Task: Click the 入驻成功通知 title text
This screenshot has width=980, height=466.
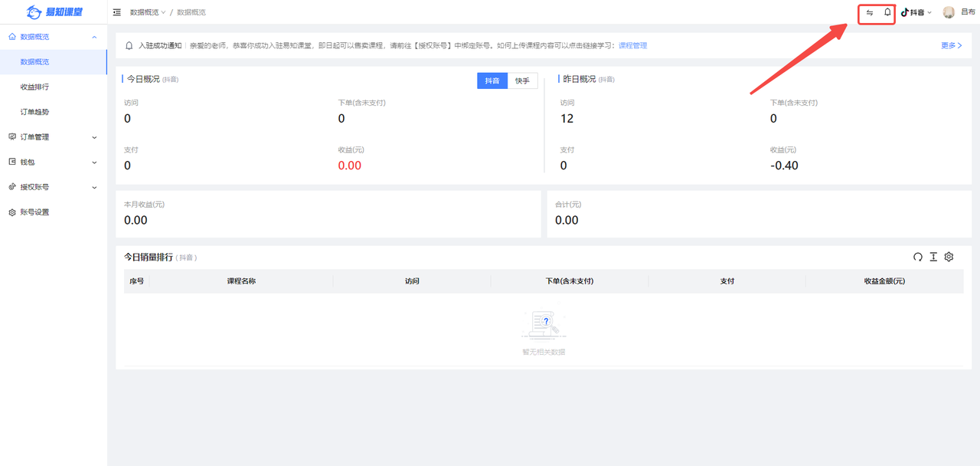Action: 160,46
